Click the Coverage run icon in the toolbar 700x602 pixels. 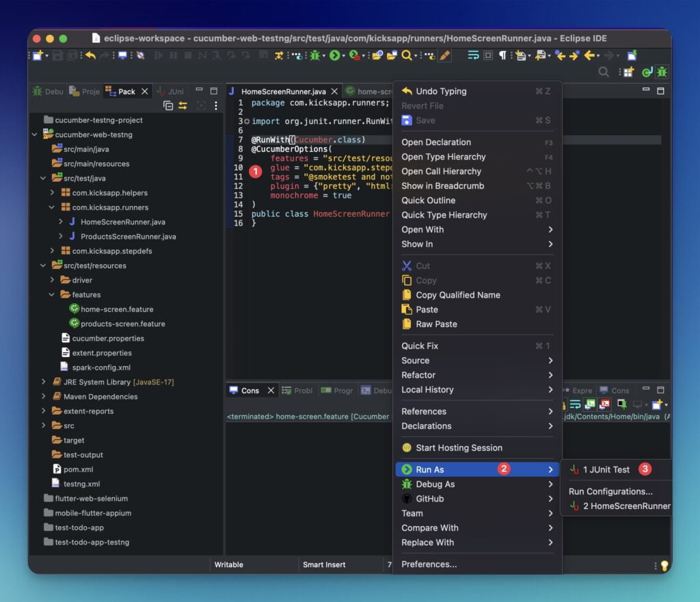point(355,55)
